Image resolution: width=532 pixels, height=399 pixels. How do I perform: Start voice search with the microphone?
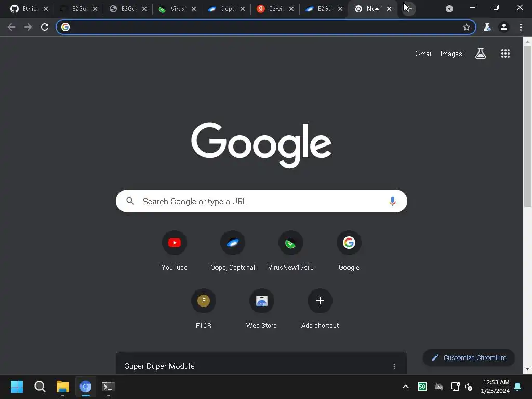point(392,201)
